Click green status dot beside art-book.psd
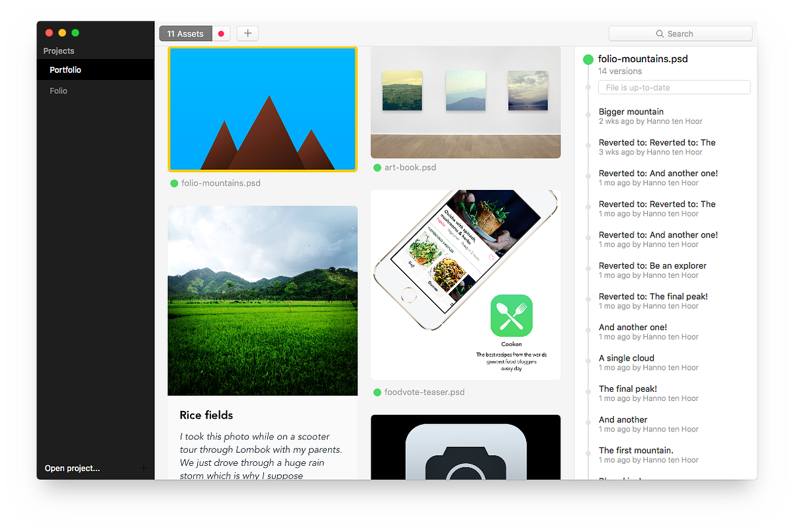Screen dimensions: 794x532 coord(377,168)
